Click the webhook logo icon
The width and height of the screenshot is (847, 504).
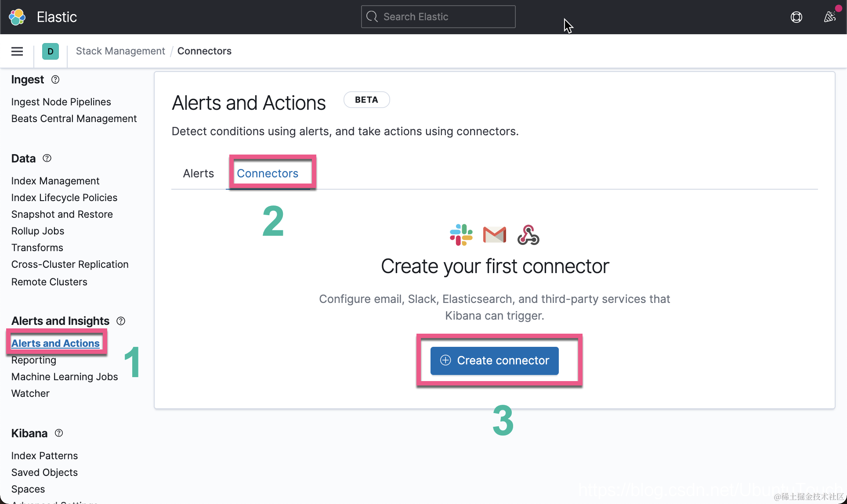click(528, 235)
